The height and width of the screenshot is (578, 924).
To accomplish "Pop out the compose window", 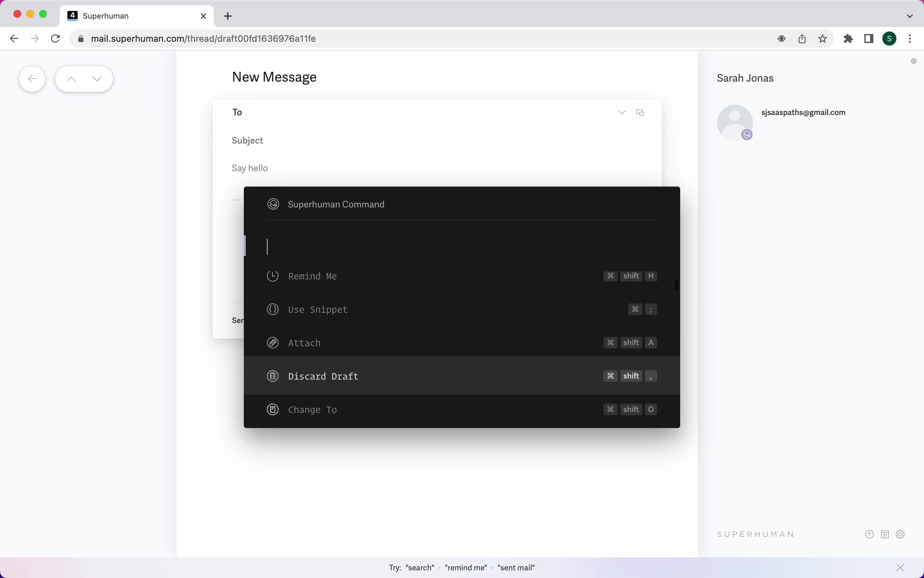I will click(x=640, y=112).
